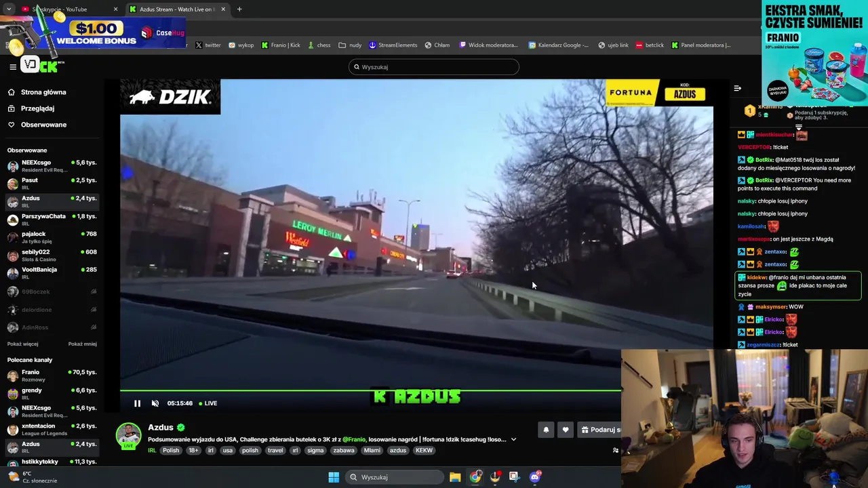Open the Panel moderatora bookmark

[701, 45]
